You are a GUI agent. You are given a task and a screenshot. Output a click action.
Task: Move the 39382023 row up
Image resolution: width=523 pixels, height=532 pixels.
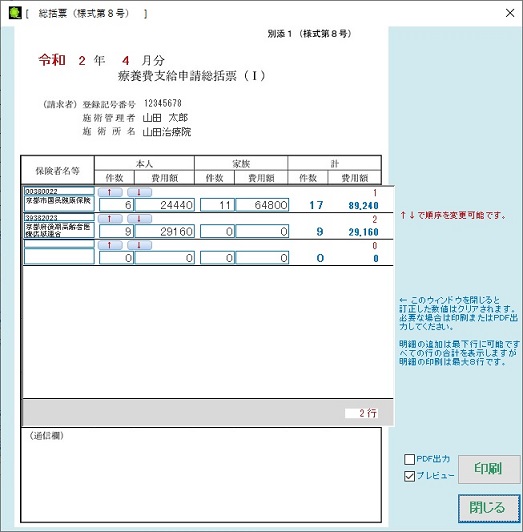tap(110, 219)
